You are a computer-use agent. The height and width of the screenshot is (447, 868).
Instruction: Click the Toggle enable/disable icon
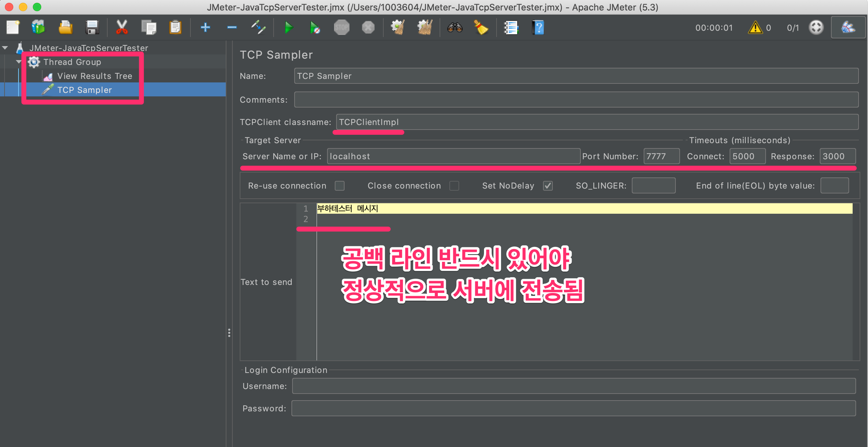pos(259,27)
